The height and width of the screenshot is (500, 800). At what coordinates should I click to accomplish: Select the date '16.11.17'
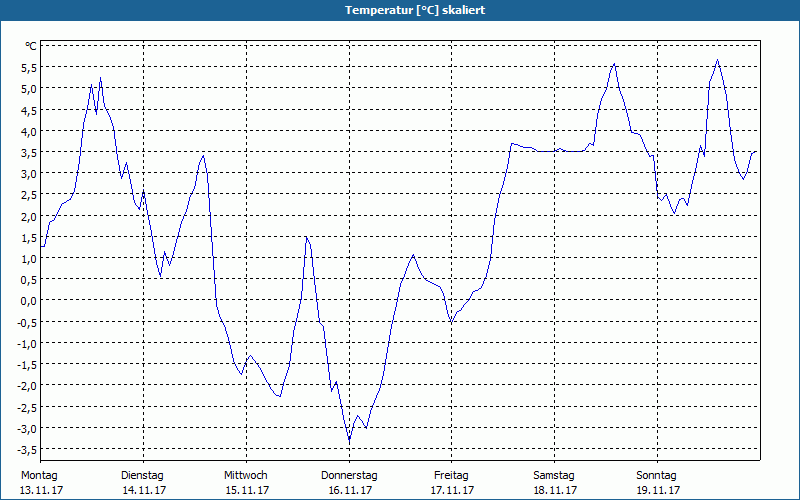tap(350, 490)
